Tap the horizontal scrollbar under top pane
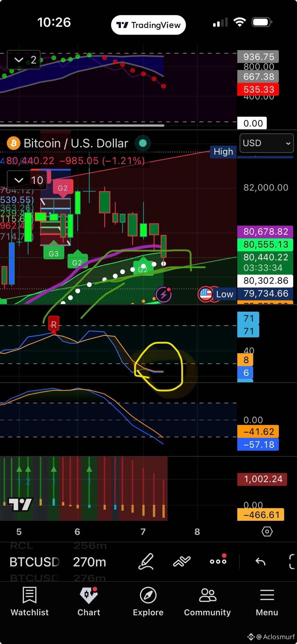This screenshot has width=297, height=644. (82, 125)
